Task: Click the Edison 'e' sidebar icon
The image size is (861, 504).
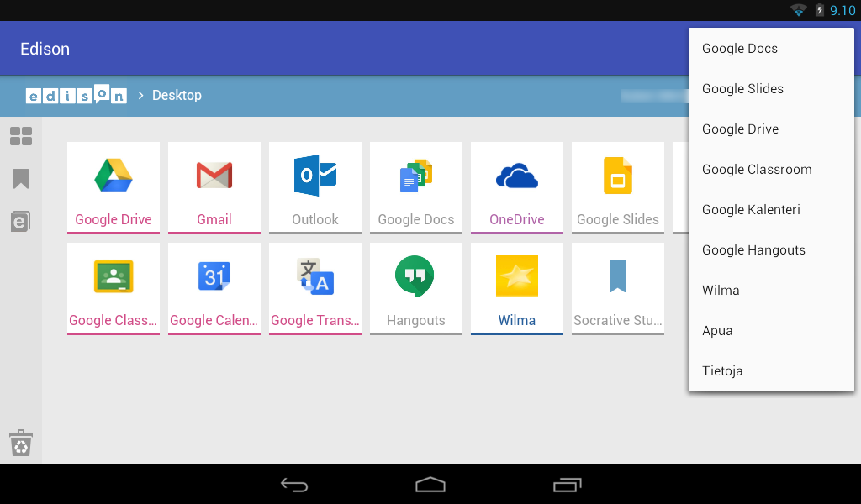Action: click(x=21, y=222)
